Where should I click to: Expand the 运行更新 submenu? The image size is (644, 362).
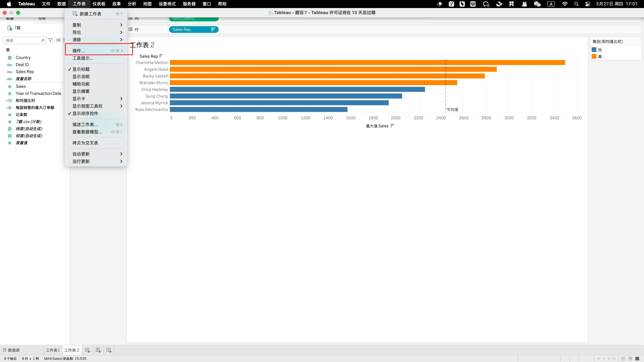tap(96, 161)
